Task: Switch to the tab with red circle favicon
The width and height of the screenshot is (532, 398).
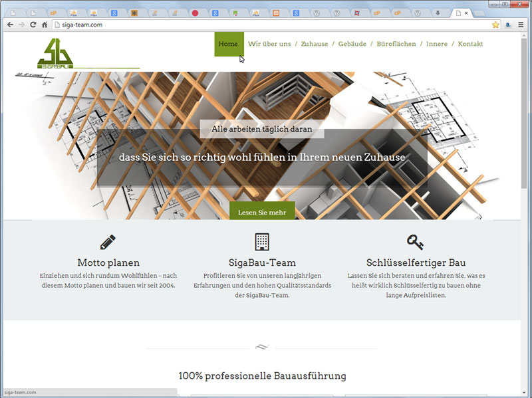Action: [195, 13]
